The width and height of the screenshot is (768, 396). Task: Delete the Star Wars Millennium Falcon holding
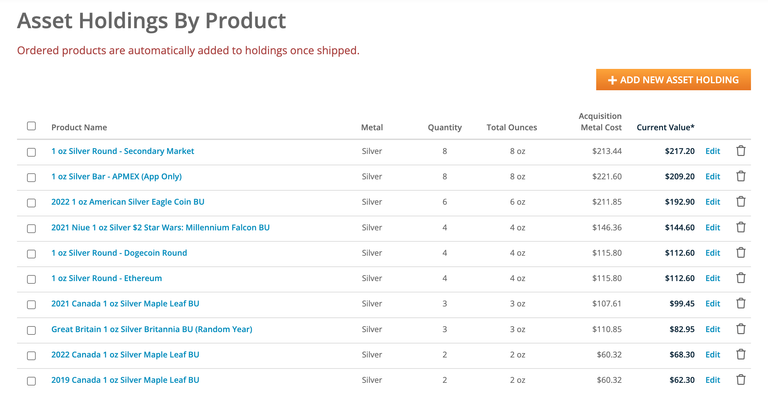[741, 227]
